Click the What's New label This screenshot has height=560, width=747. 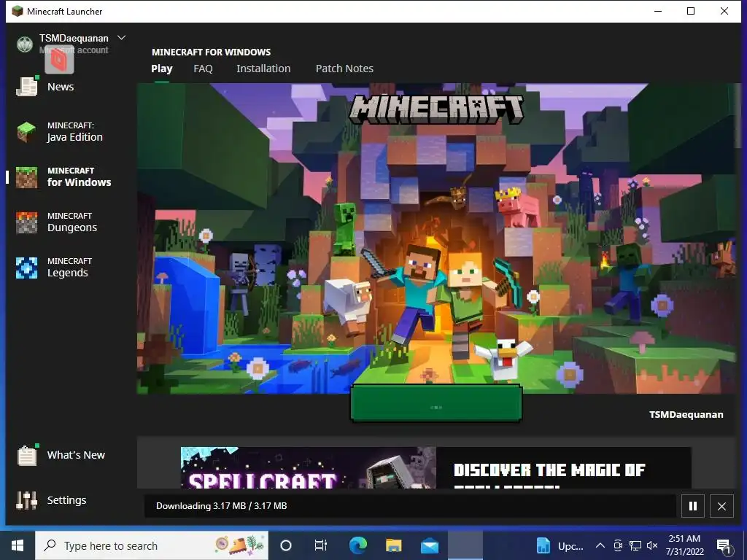click(76, 455)
